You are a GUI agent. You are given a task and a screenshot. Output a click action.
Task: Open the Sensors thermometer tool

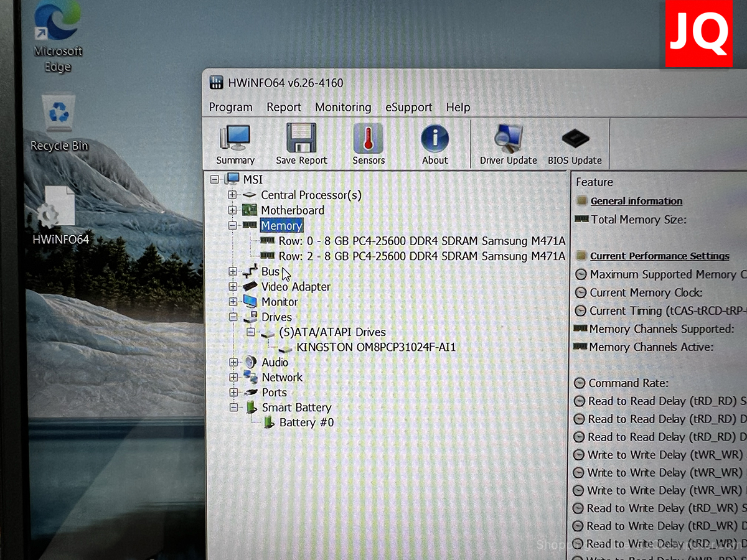369,144
